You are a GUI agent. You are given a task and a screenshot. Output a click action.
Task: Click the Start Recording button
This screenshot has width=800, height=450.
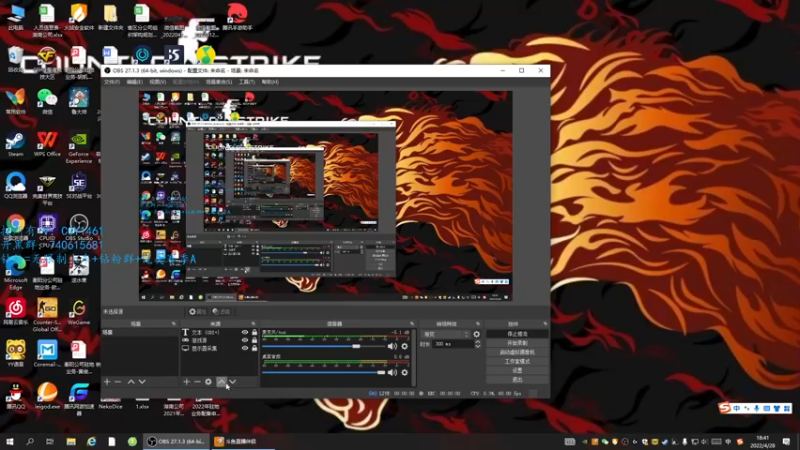point(517,343)
